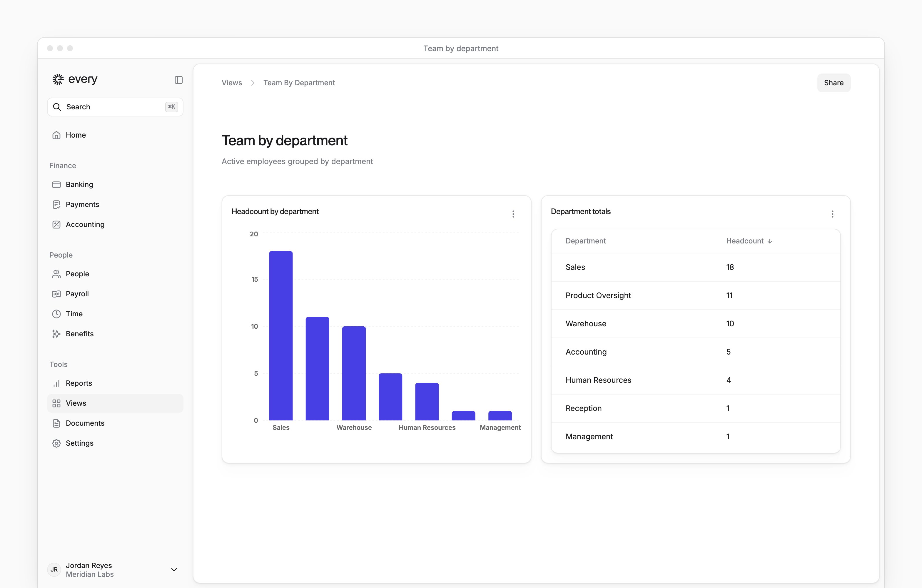Screen dimensions: 922x588
Task: Click the Search input field
Action: pos(115,107)
